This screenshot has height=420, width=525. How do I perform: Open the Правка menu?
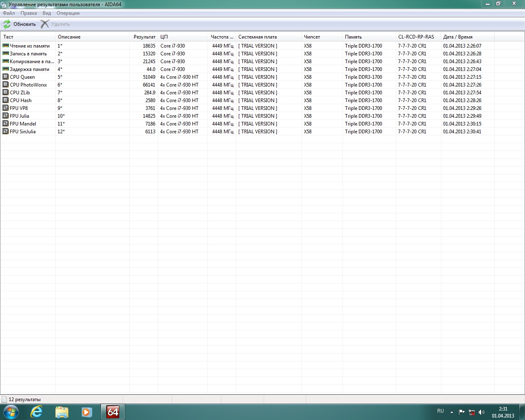(29, 13)
